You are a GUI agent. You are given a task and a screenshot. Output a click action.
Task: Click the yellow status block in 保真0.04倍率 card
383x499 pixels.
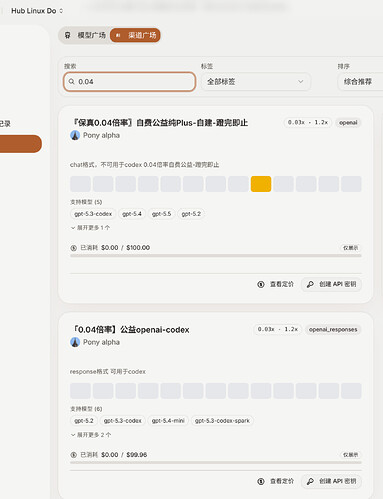[261, 184]
